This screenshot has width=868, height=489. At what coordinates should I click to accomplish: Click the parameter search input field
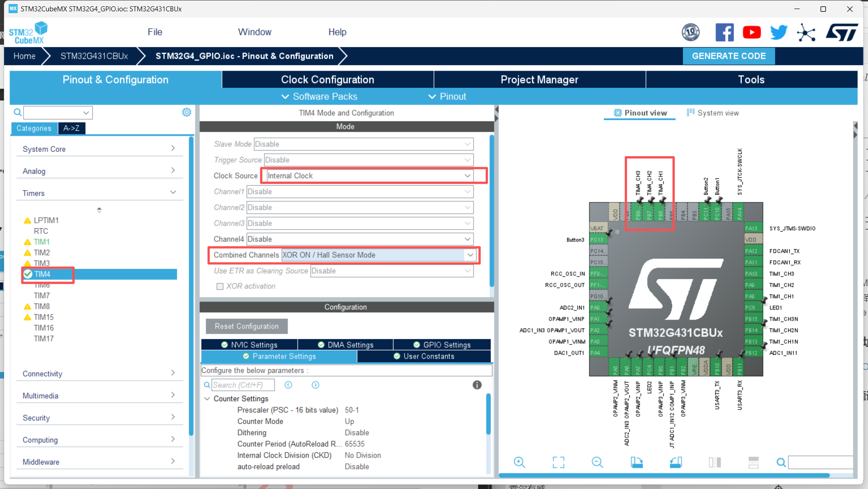coord(243,385)
